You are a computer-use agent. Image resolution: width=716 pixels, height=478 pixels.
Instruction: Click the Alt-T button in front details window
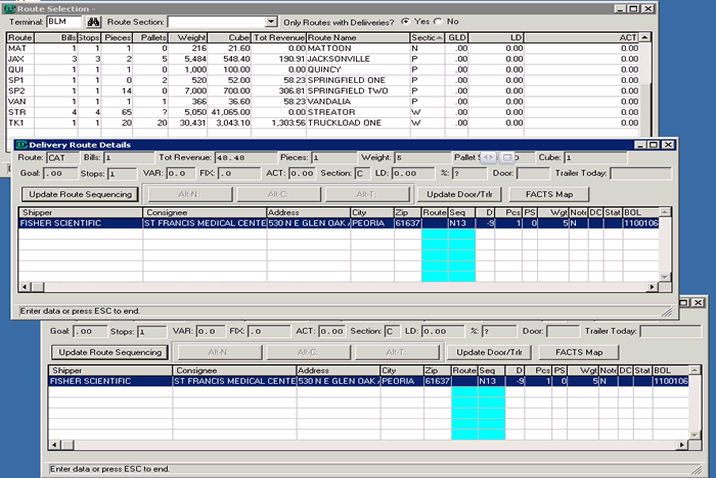point(367,194)
